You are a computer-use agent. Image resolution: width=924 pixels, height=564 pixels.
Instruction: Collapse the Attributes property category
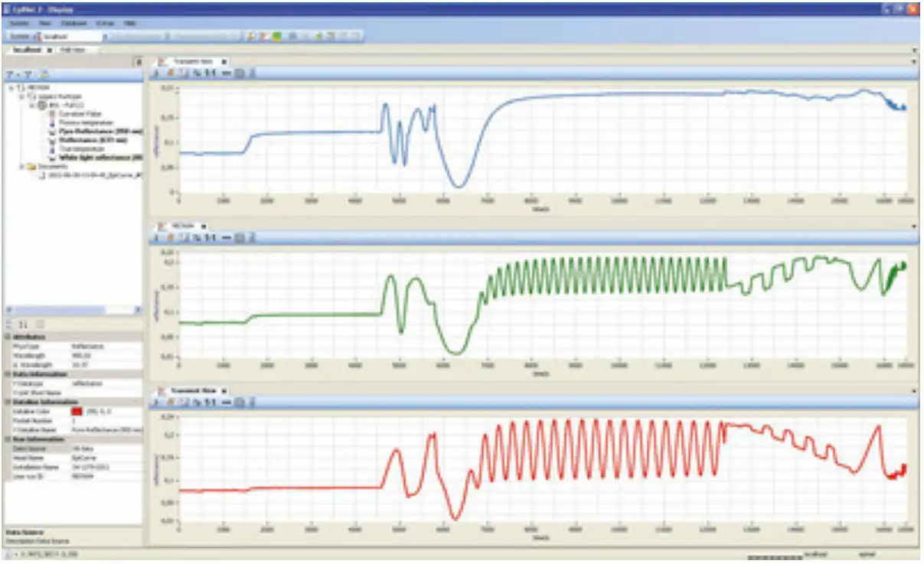click(8, 337)
